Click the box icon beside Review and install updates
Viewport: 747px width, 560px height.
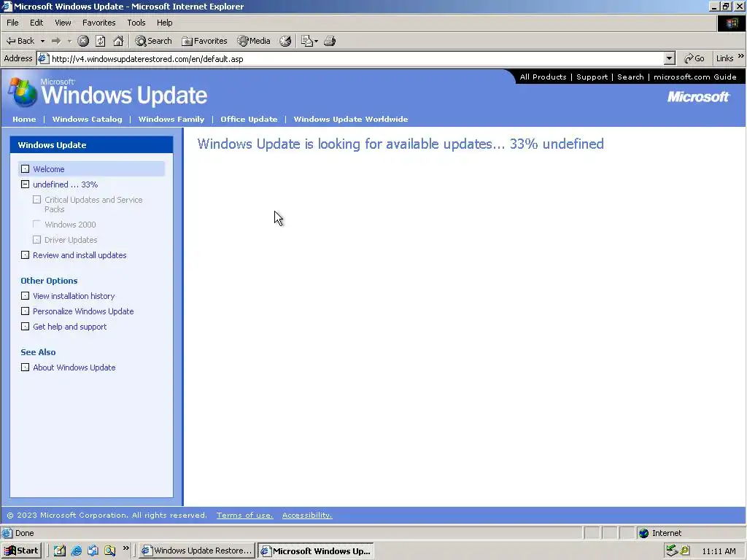coord(26,255)
